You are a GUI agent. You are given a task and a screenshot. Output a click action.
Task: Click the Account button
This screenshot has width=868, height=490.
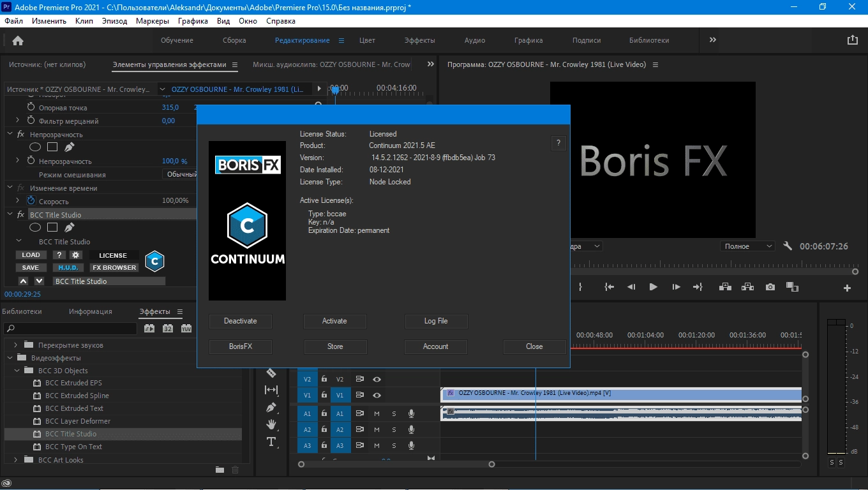click(436, 346)
